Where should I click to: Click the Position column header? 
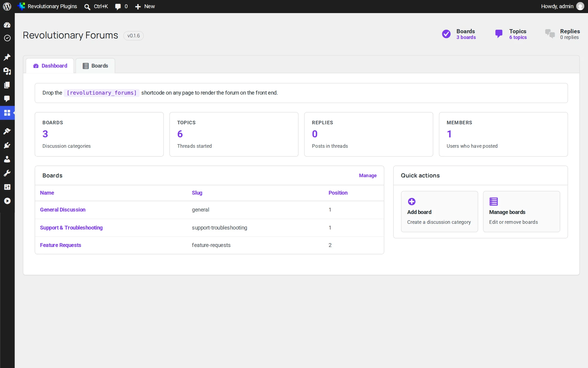(338, 193)
